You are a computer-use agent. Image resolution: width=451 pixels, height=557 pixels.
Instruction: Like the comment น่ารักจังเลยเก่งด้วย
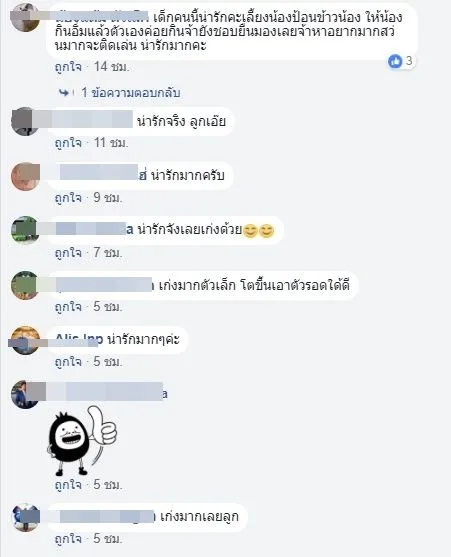(68, 253)
